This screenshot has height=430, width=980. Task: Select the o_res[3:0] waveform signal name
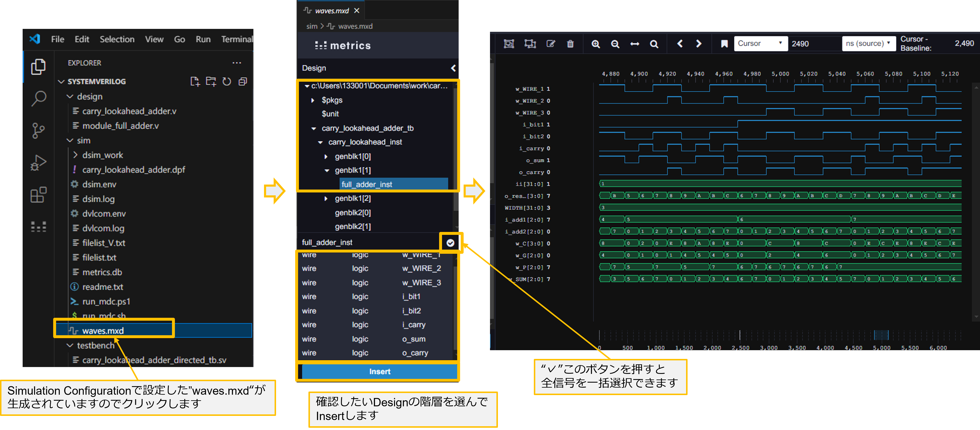pos(523,196)
